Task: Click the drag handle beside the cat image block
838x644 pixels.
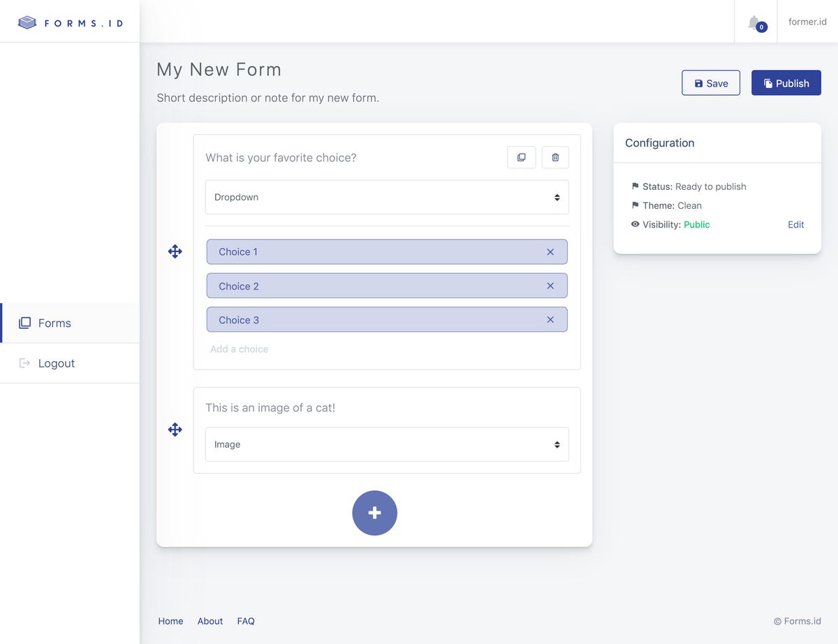Action: pos(175,430)
